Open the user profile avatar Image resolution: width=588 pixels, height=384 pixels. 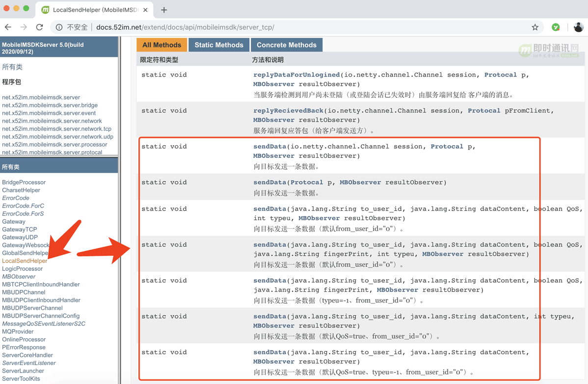pos(578,27)
